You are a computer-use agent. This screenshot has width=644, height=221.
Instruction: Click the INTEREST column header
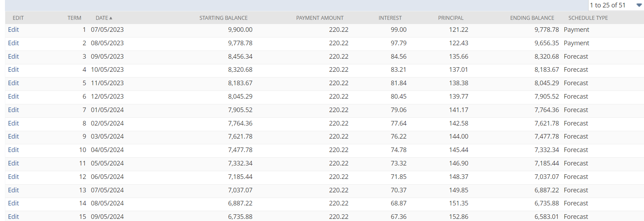390,18
